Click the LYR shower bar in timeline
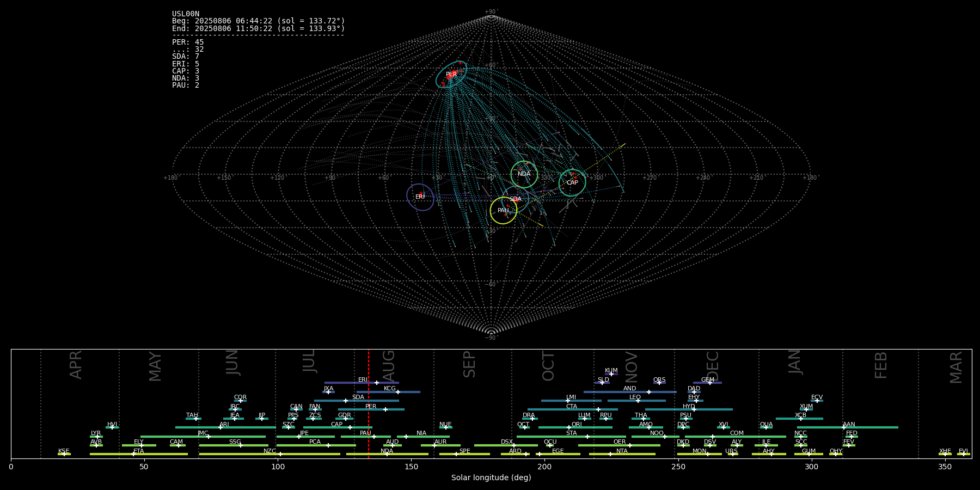 [x=96, y=437]
